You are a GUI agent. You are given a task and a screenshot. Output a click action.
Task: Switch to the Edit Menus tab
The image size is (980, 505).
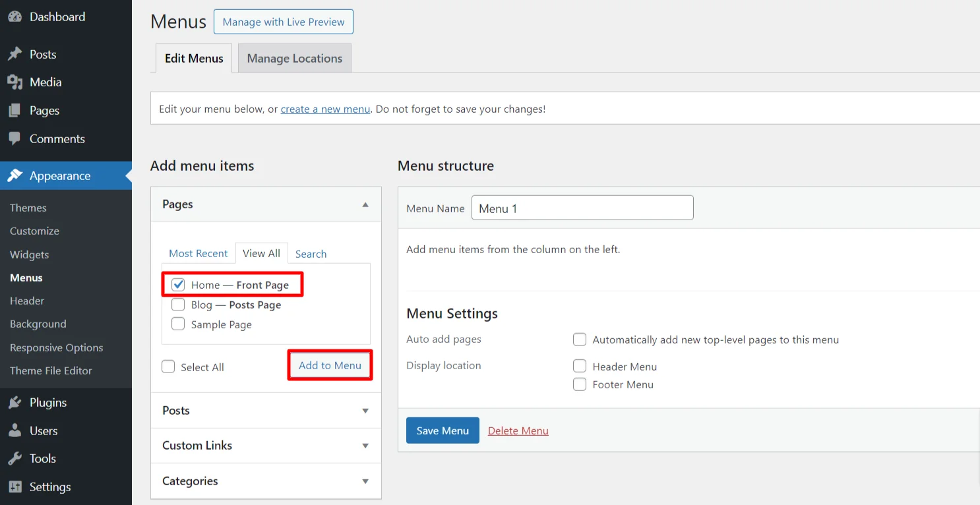[194, 58]
